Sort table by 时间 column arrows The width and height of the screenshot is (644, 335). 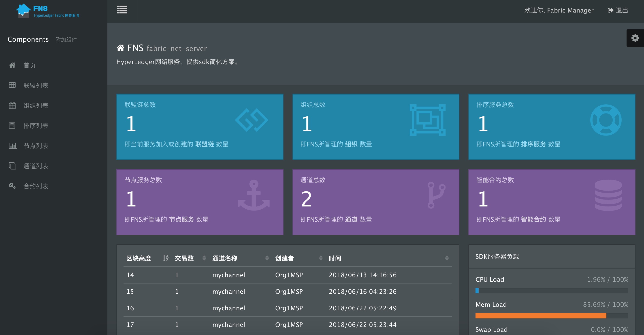(x=446, y=258)
